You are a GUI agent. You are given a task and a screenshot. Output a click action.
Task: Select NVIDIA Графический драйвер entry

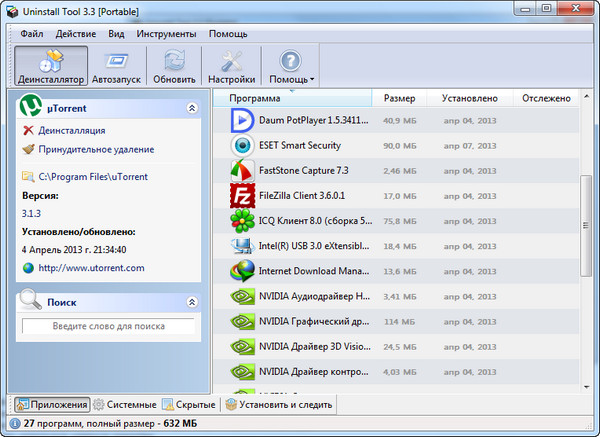point(396,321)
